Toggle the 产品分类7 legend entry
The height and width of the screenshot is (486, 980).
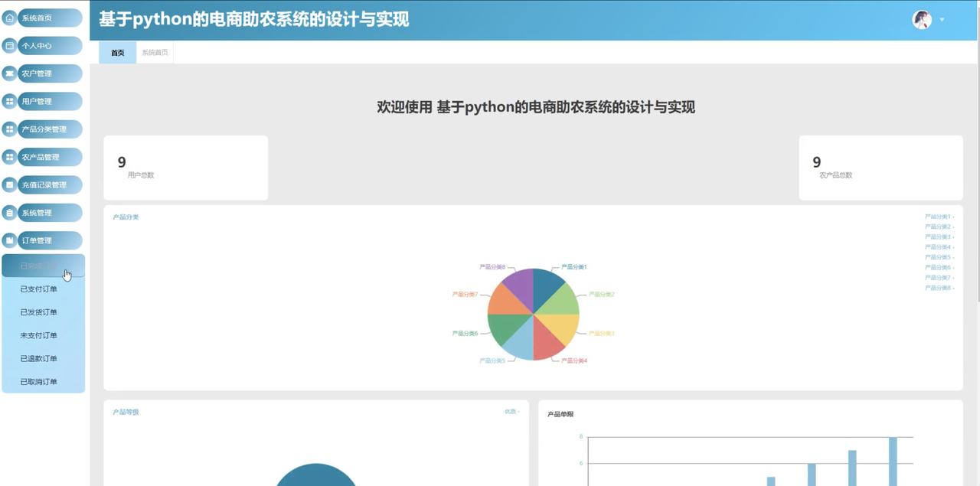pos(939,278)
